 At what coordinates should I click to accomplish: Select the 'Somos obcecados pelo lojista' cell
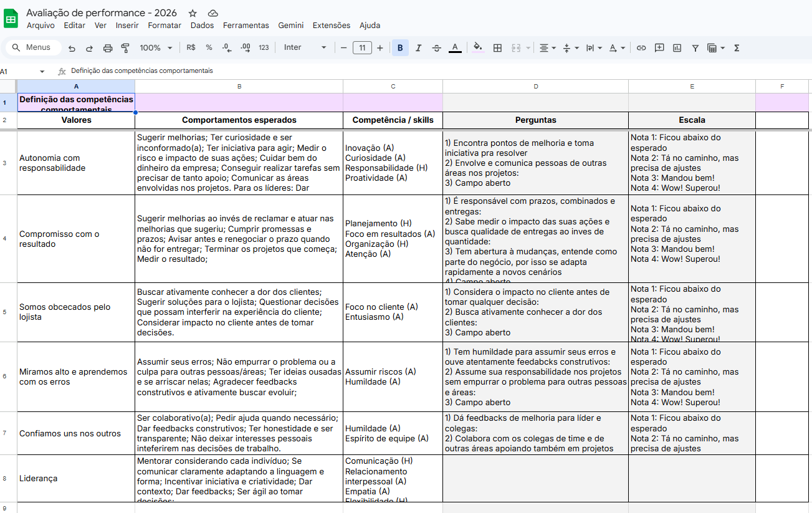click(x=76, y=312)
